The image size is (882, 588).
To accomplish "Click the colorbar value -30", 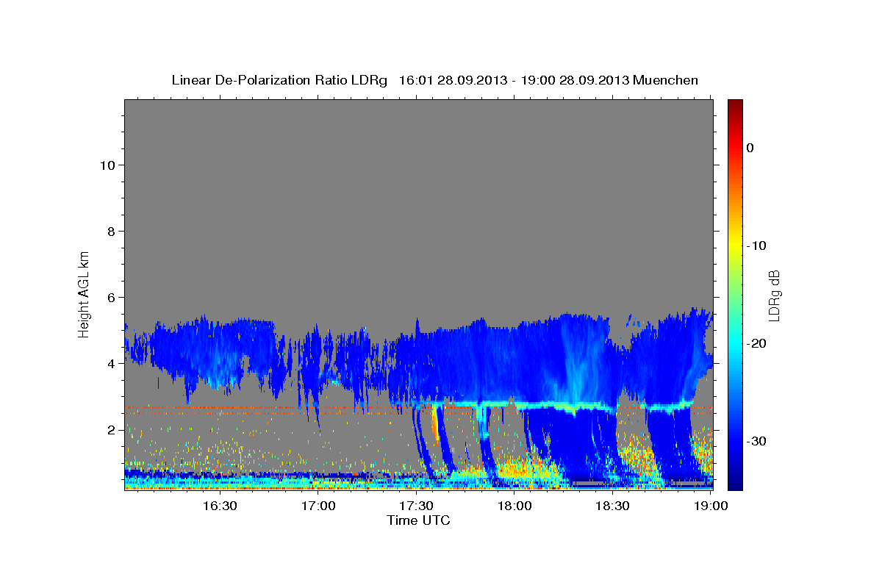I will [756, 441].
